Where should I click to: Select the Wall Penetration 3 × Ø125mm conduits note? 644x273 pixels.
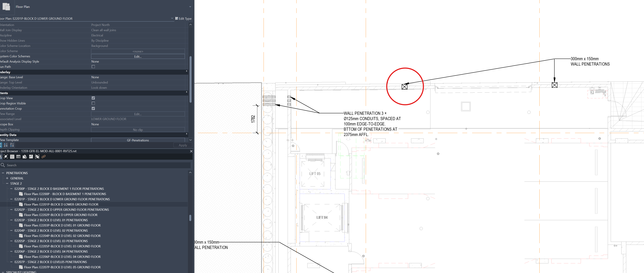tap(372, 124)
